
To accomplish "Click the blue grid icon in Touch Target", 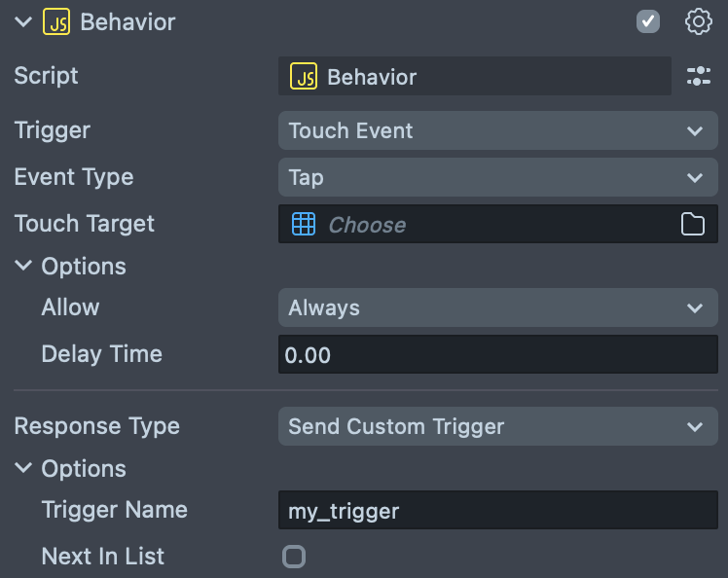I will click(304, 225).
